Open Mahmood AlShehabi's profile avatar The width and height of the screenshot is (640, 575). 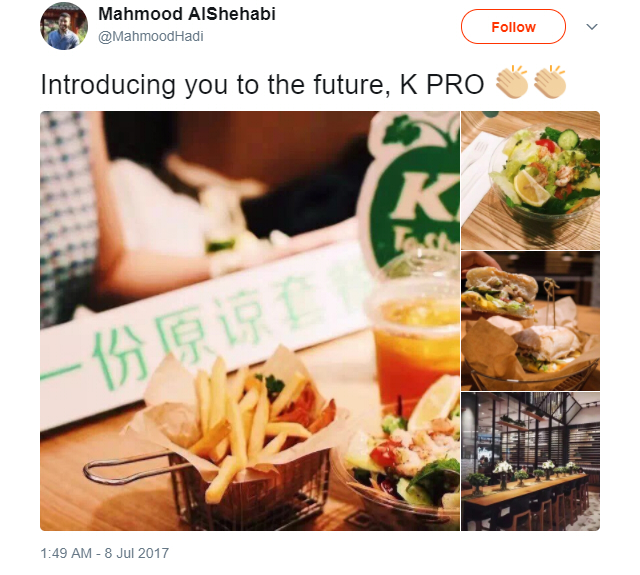[64, 26]
